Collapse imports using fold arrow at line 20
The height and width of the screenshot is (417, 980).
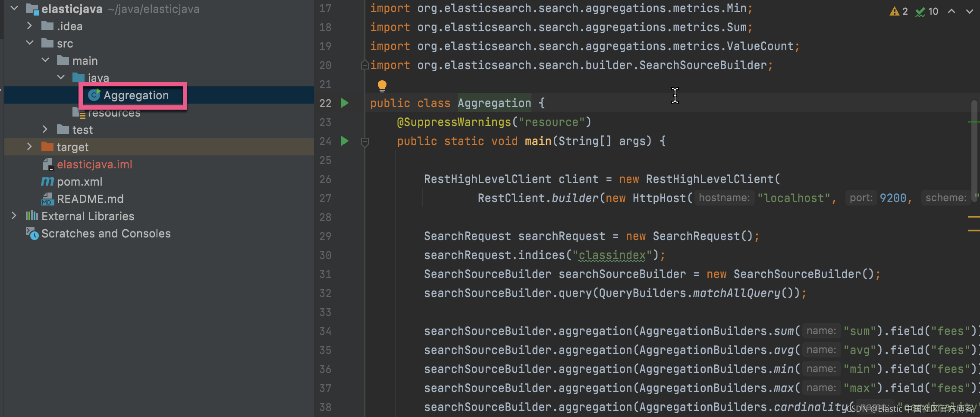pyautogui.click(x=364, y=65)
